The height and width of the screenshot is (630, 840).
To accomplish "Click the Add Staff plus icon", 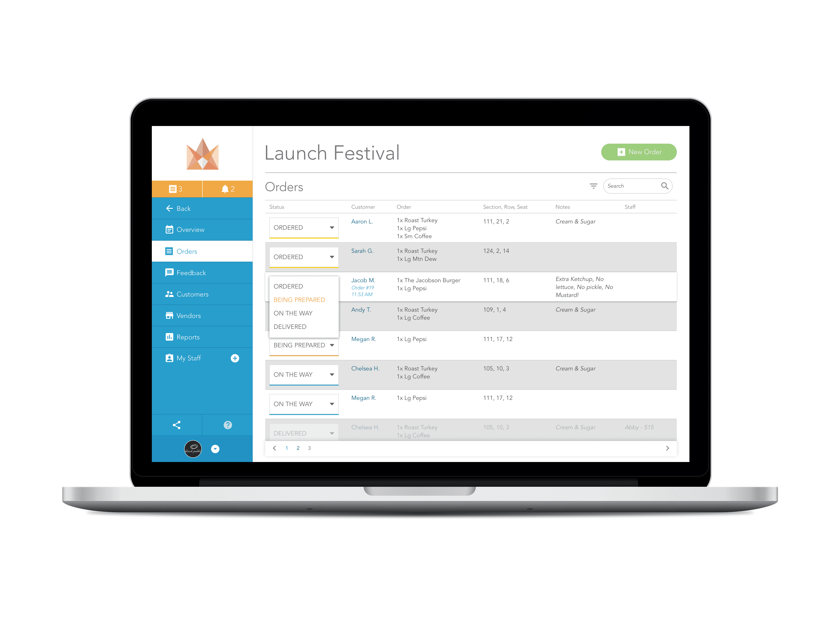I will (x=235, y=358).
